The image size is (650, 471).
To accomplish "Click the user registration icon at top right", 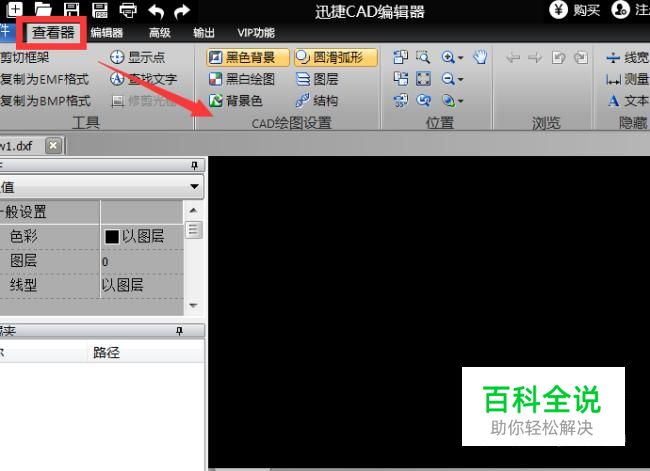I will click(620, 10).
